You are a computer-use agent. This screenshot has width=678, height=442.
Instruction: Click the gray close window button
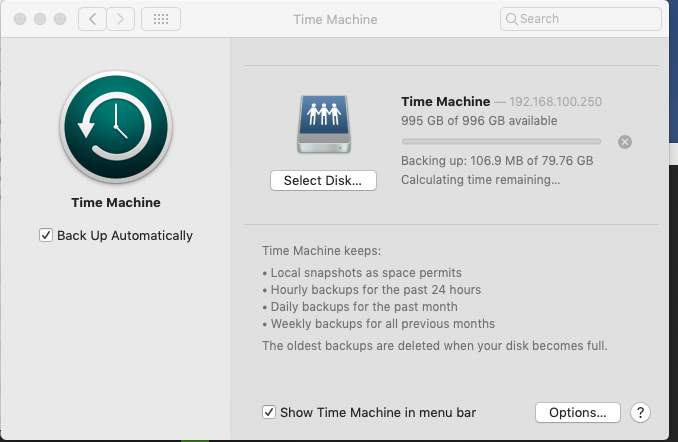click(20, 19)
